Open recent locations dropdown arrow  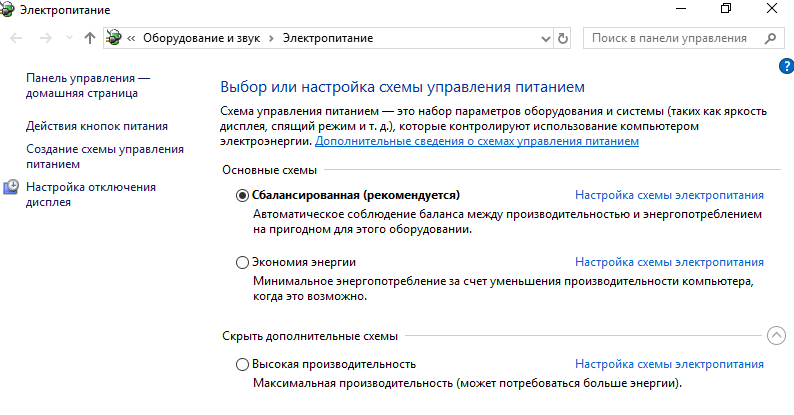69,38
